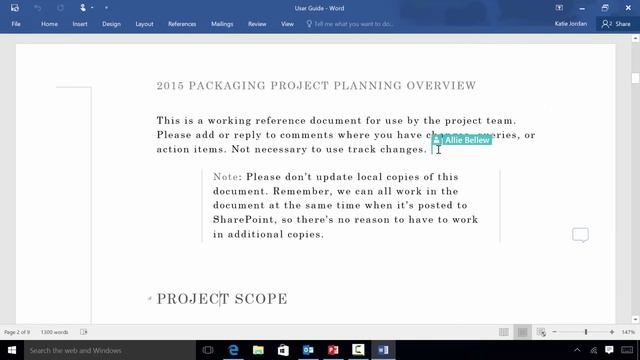640x360 pixels.
Task: Switch to the Insert ribbon tab
Action: (80, 24)
